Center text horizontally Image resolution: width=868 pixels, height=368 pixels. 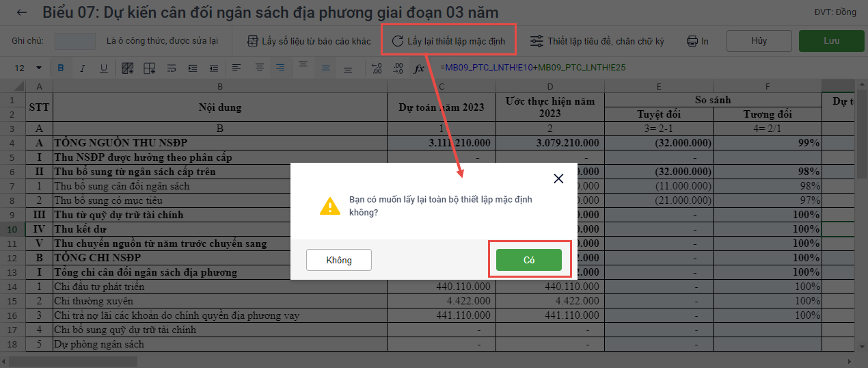(259, 68)
